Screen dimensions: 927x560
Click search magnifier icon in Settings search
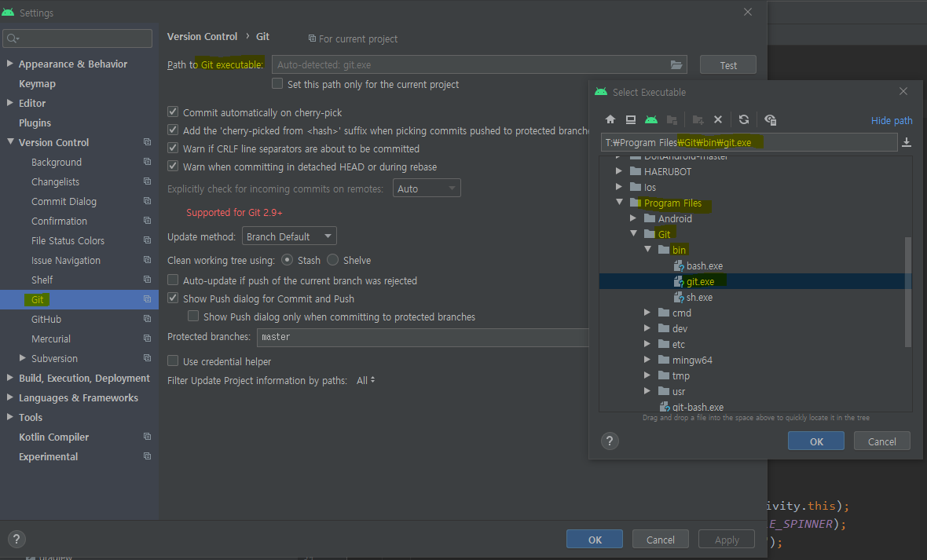[x=13, y=38]
